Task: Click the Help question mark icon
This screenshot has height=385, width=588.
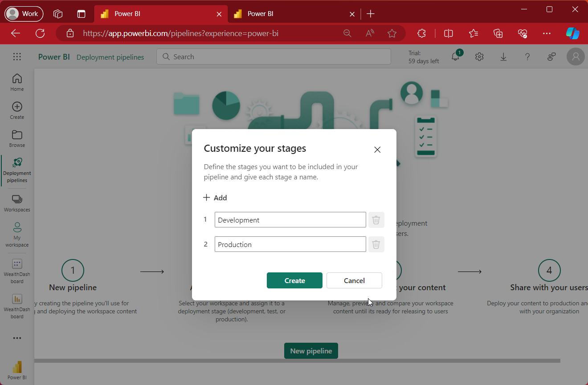Action: point(527,57)
